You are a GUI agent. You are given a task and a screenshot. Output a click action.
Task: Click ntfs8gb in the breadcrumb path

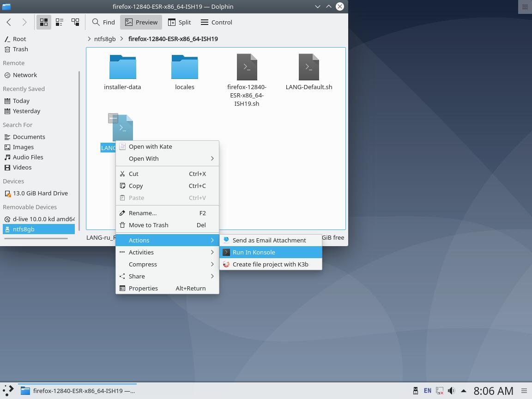[x=105, y=39]
